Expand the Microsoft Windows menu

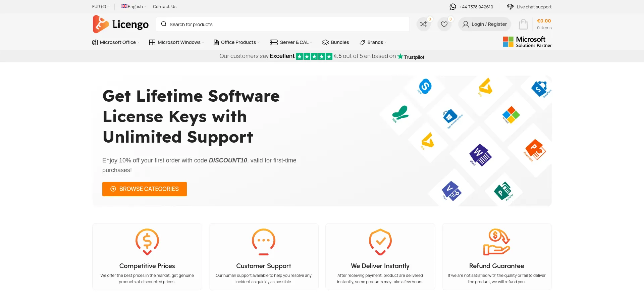(x=176, y=42)
